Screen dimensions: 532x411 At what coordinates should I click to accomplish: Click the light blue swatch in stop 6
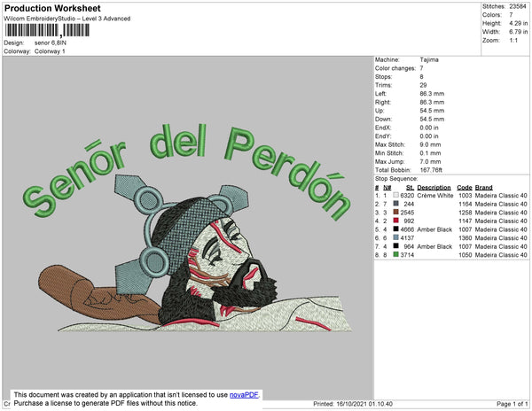click(x=395, y=238)
